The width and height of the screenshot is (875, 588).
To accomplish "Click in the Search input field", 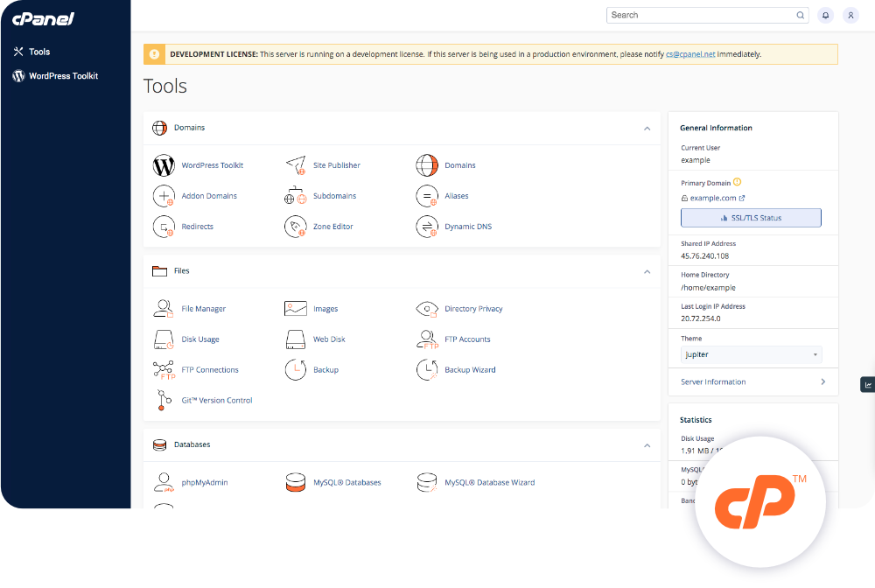I will tap(700, 15).
